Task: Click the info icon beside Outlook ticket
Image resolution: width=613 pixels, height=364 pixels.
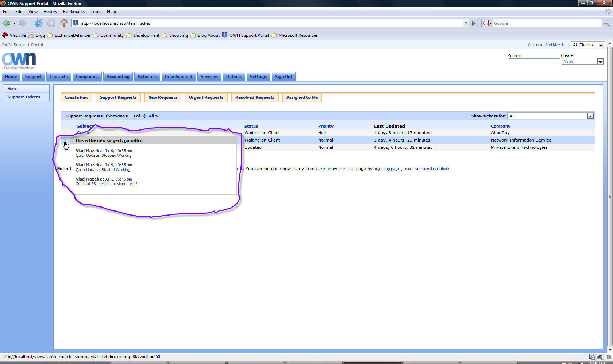Action: (66, 133)
